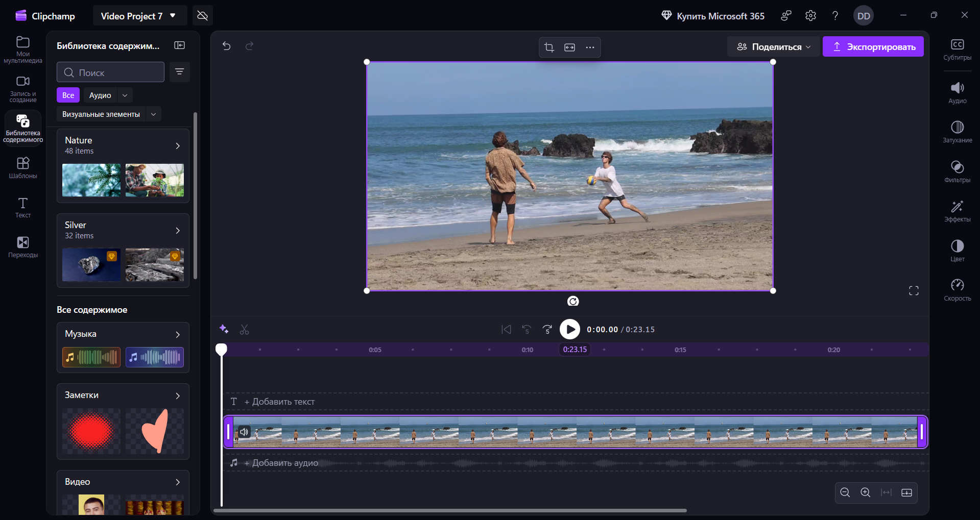Screen dimensions: 980x520
Task: Select the All (Все) filter tab
Action: click(68, 95)
